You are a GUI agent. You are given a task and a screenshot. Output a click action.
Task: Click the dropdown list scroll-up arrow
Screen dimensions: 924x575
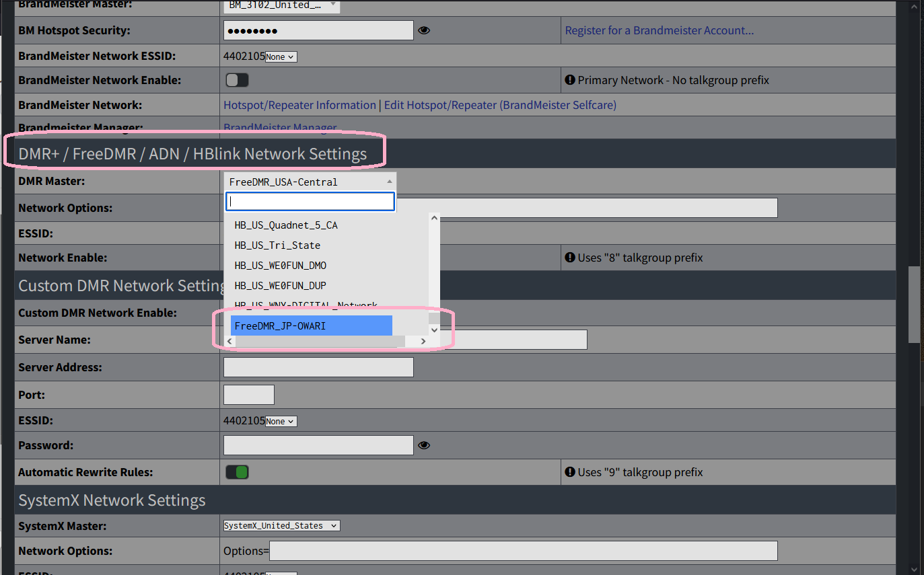[x=434, y=218]
